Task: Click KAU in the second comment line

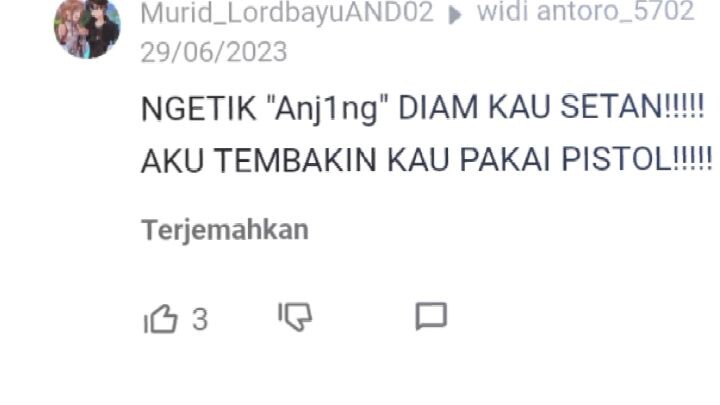Action: (418, 160)
